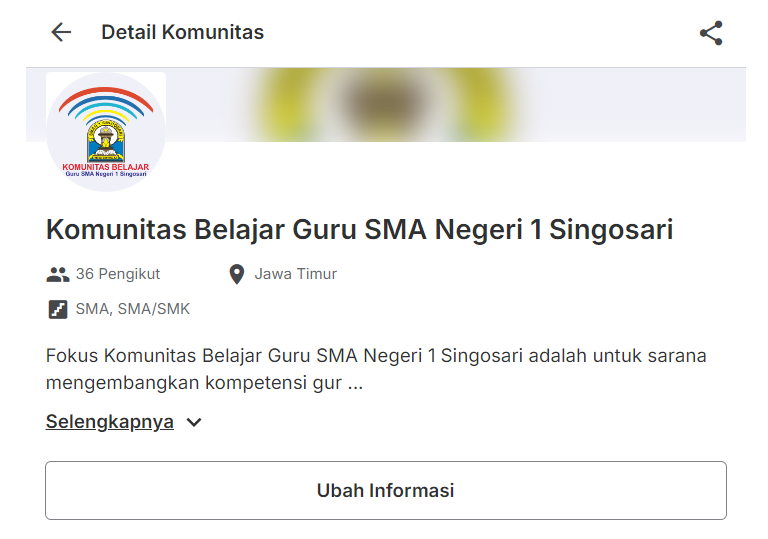
Task: Go back using the arrow icon
Action: (61, 32)
